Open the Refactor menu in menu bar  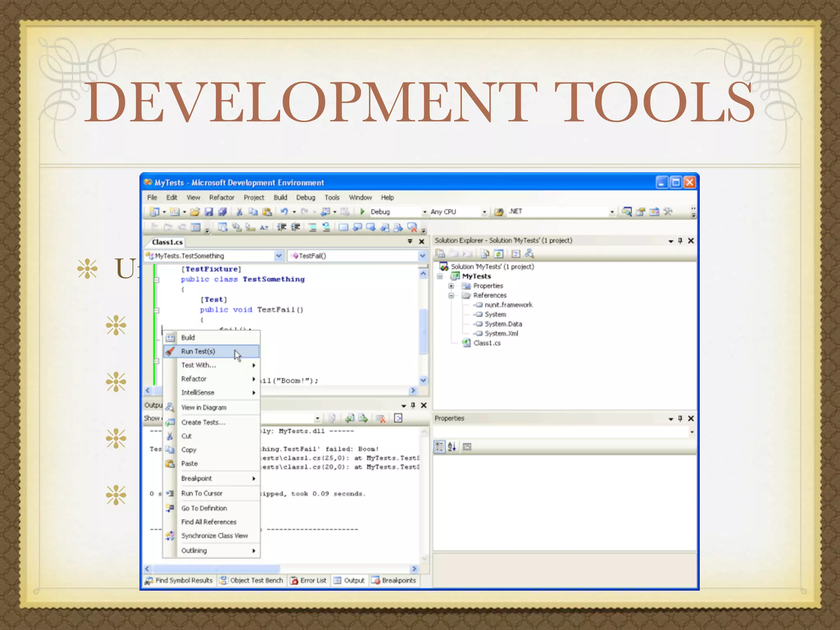(221, 197)
